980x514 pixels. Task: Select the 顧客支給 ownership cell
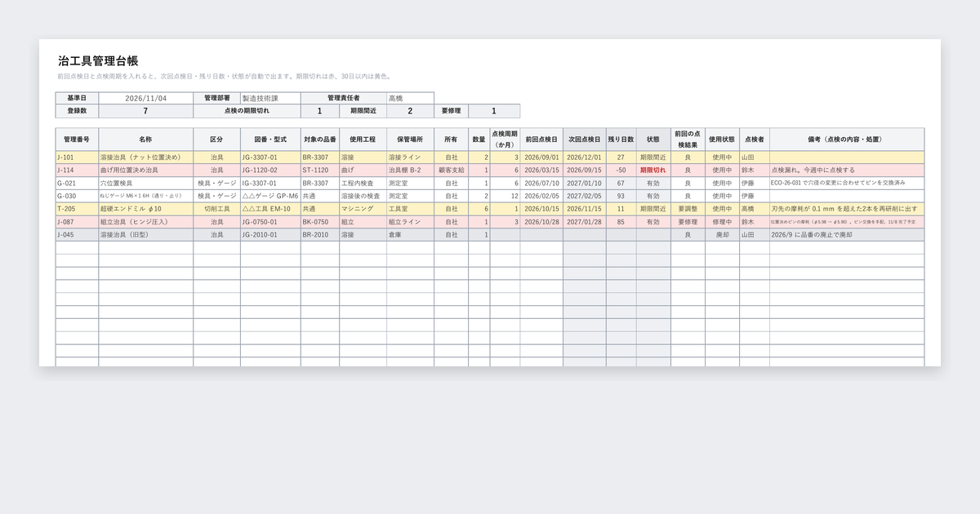(451, 171)
